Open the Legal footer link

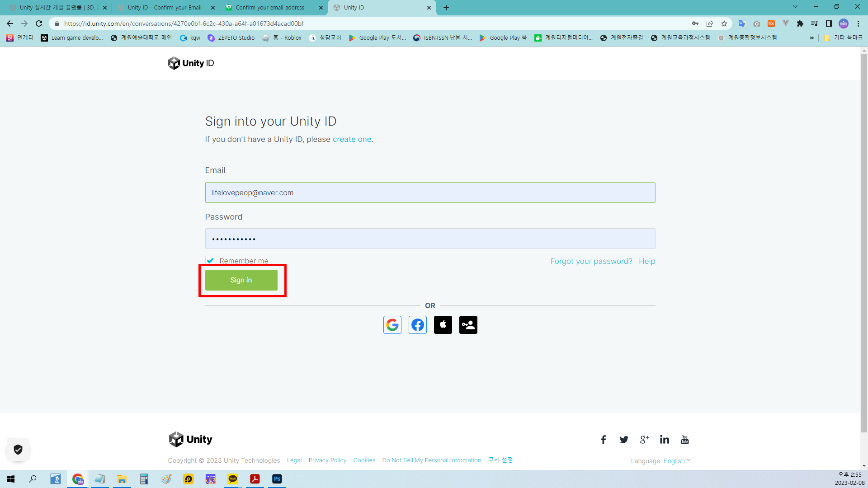(x=294, y=460)
